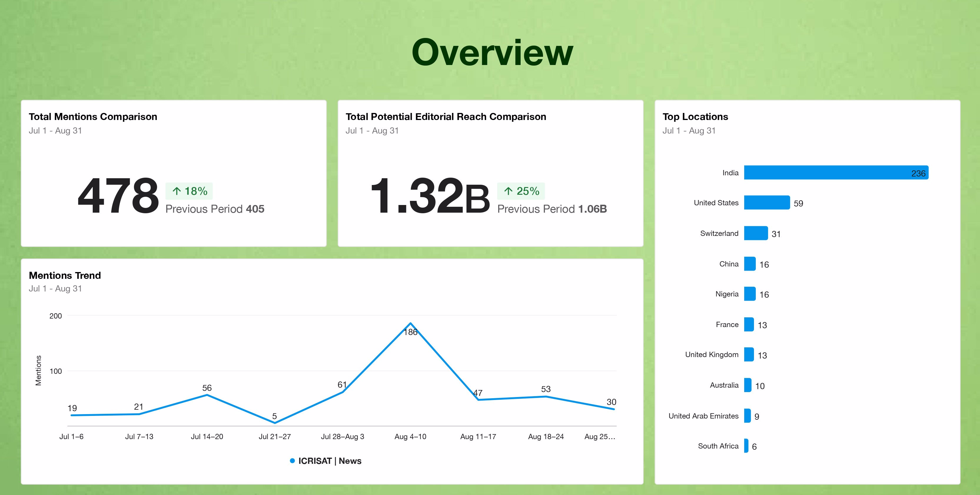Select the Jul 14–20 data point
Viewport: 980px width, 495px height.
click(x=207, y=395)
